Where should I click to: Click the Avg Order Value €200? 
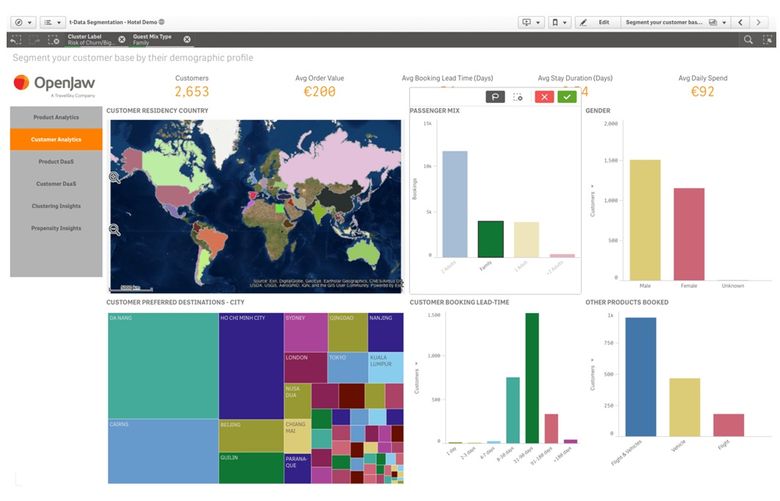pyautogui.click(x=319, y=92)
